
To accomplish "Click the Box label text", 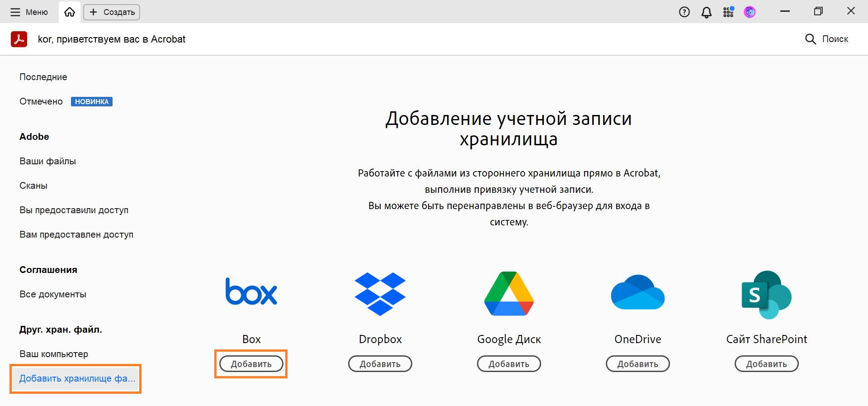I will tap(251, 339).
